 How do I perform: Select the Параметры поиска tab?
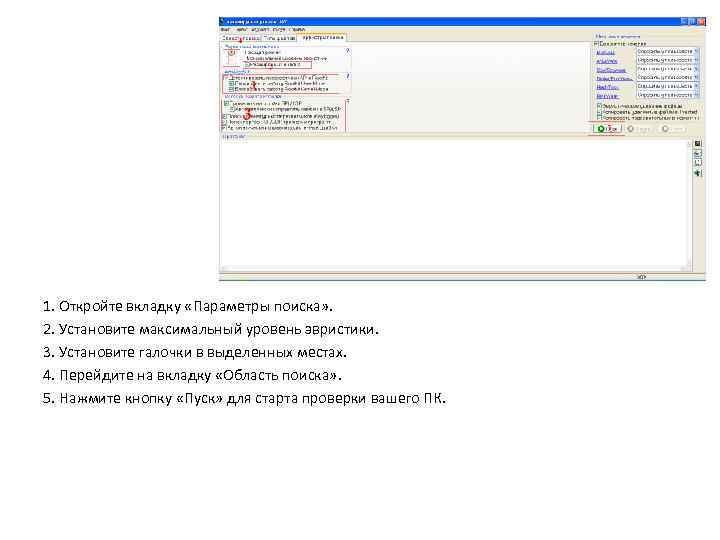[322, 38]
